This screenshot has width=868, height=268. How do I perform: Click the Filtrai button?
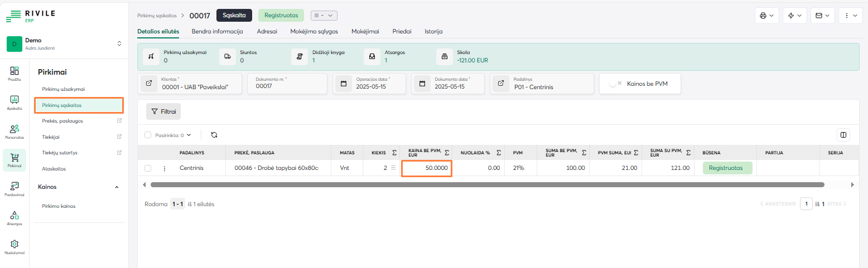[163, 111]
